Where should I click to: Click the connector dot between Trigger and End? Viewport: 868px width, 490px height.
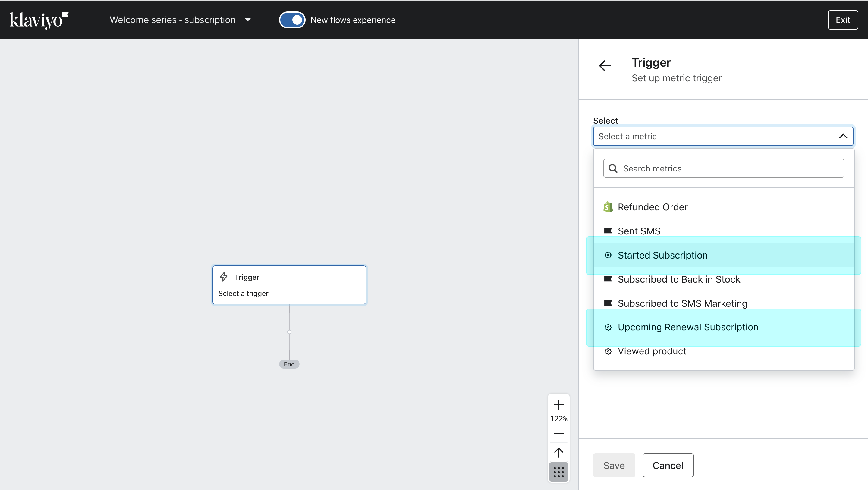(289, 332)
